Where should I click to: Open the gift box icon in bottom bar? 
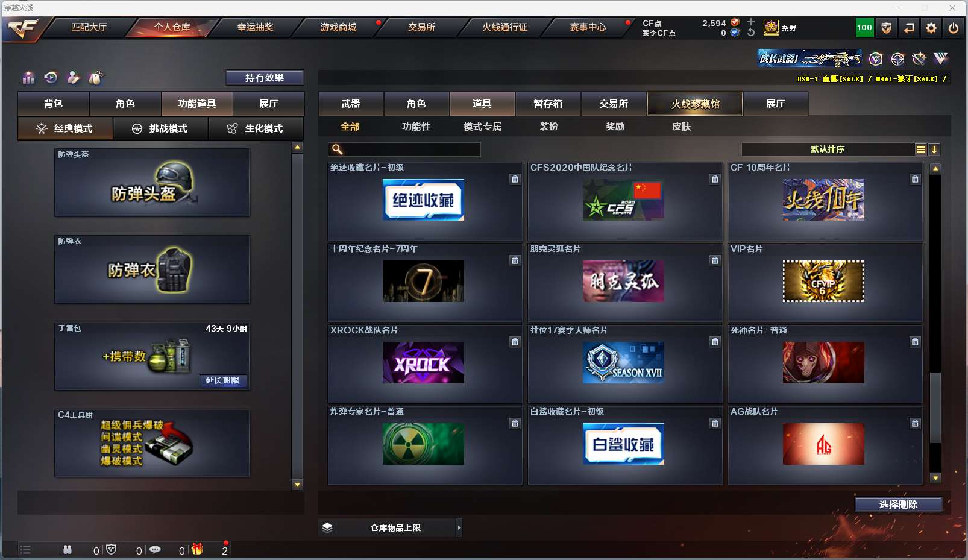[197, 549]
